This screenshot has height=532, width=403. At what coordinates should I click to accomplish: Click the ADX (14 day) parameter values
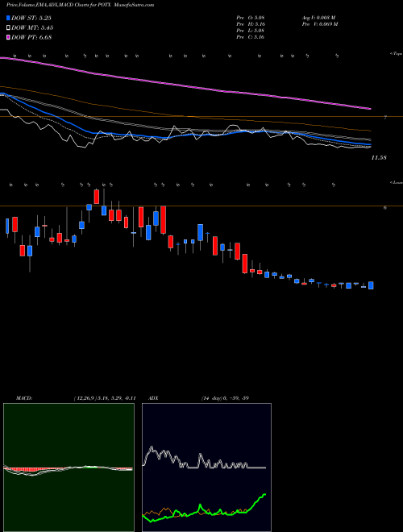(x=224, y=398)
